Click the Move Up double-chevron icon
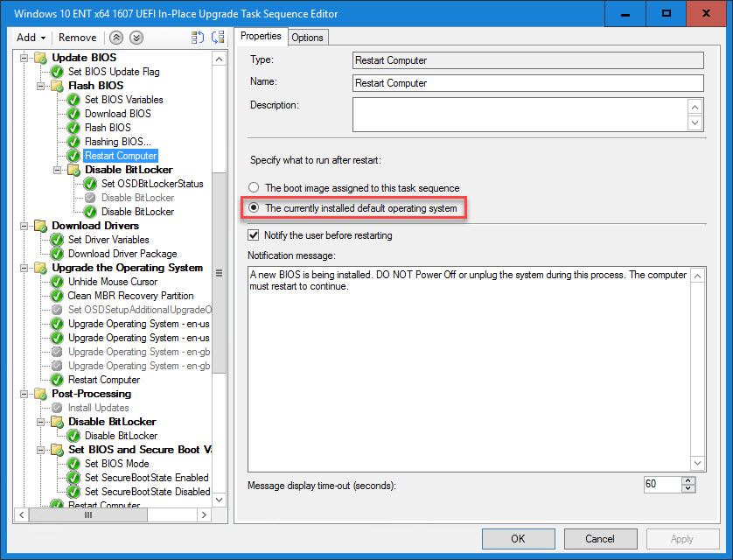Viewport: 733px width, 560px height. pyautogui.click(x=116, y=38)
